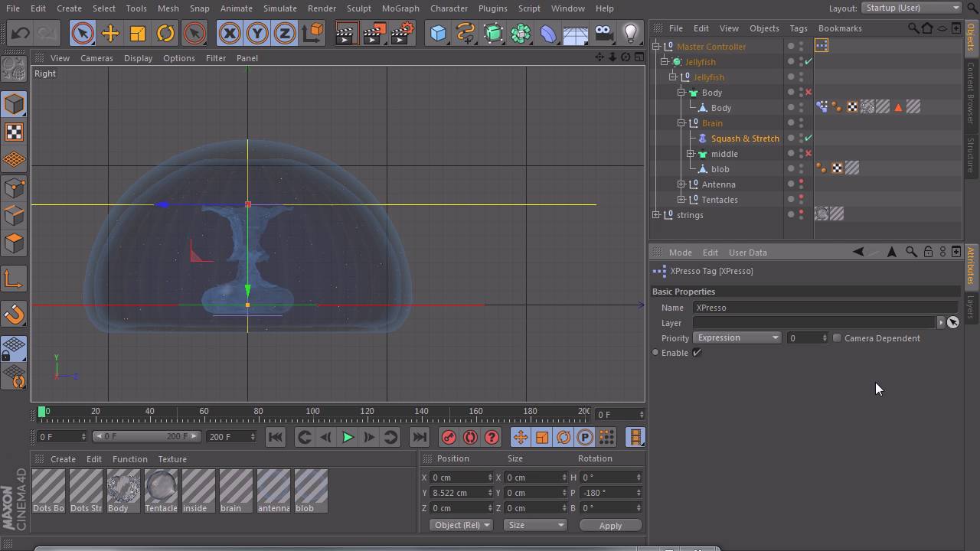Go to start of animation
This screenshot has height=551, width=980.
(x=276, y=437)
